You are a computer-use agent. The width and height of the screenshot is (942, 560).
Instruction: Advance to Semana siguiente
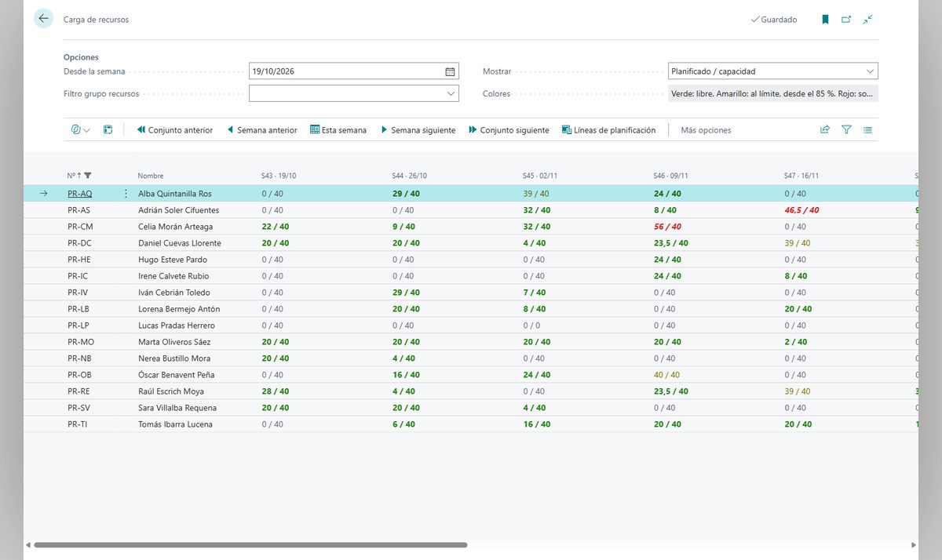point(418,130)
